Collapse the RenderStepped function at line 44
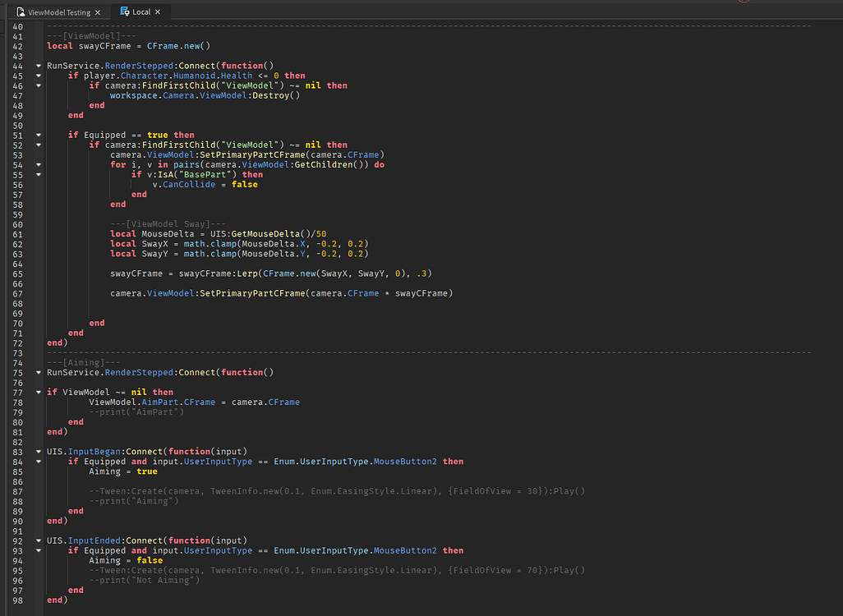 (39, 66)
